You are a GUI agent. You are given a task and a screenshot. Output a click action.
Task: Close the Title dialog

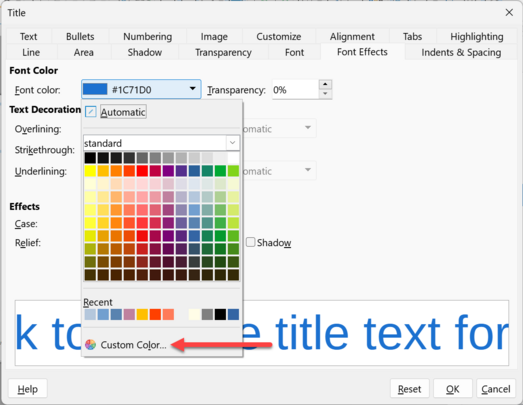[x=509, y=13]
